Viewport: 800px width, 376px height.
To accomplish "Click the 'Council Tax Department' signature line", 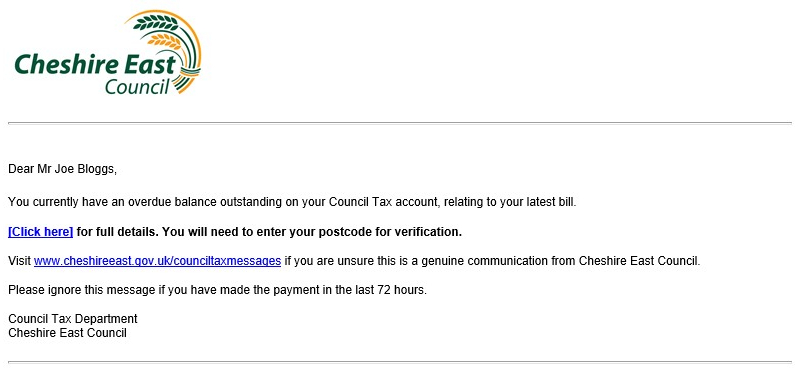I will click(73, 319).
